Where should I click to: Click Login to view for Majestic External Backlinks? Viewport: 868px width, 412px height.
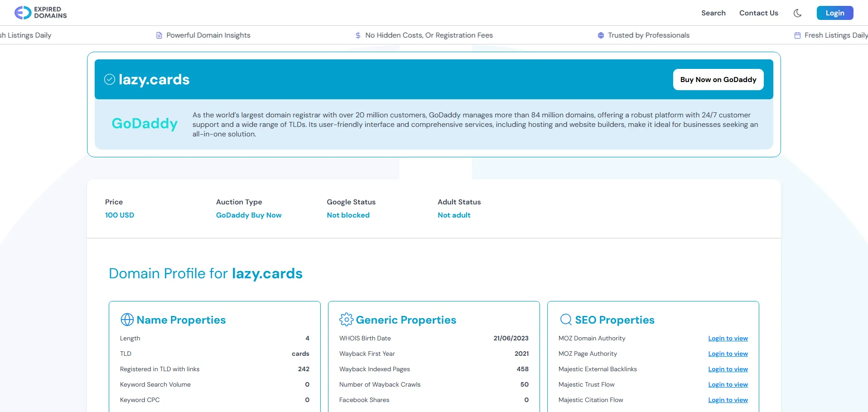point(728,369)
